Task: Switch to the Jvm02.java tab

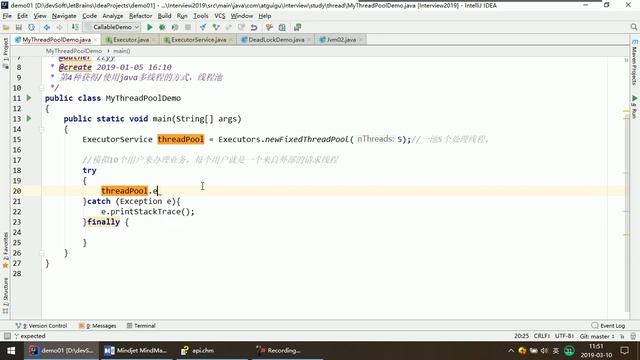Action: coord(341,40)
